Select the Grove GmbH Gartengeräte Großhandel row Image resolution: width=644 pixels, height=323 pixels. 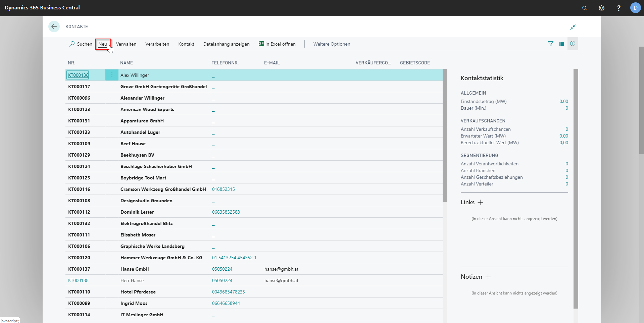tap(254, 87)
